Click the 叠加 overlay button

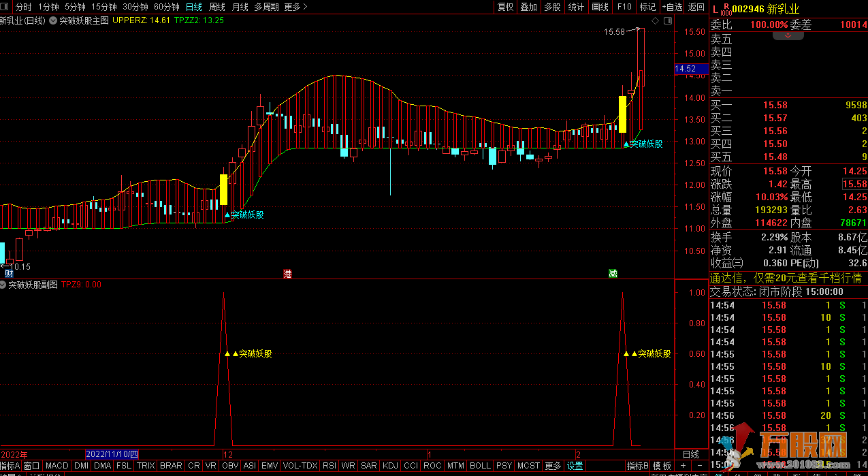tap(528, 7)
